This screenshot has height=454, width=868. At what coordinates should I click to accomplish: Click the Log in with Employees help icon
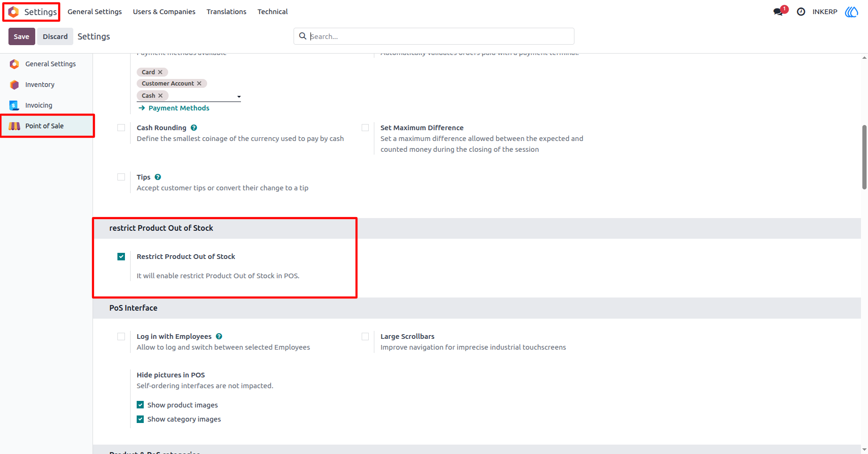(x=219, y=337)
